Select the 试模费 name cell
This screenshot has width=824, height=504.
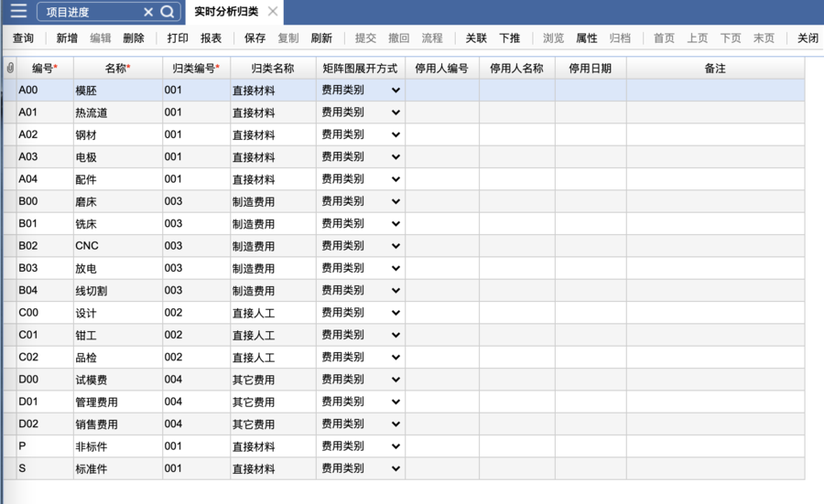(118, 380)
